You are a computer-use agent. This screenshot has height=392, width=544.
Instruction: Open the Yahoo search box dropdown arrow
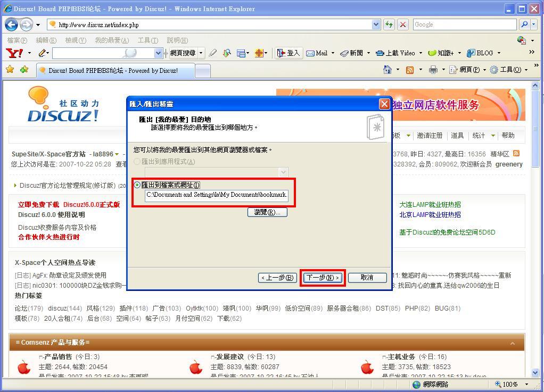[x=158, y=53]
